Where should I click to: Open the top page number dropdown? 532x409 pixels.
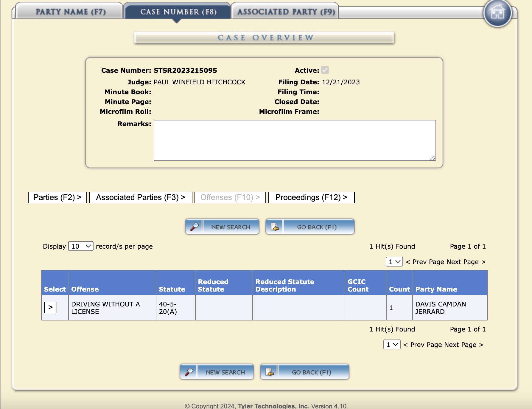[394, 262]
